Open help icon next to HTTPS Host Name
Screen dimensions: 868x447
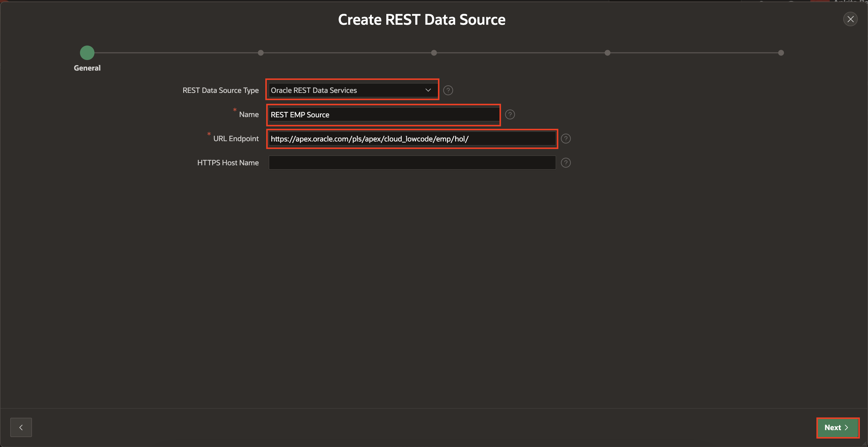(566, 163)
